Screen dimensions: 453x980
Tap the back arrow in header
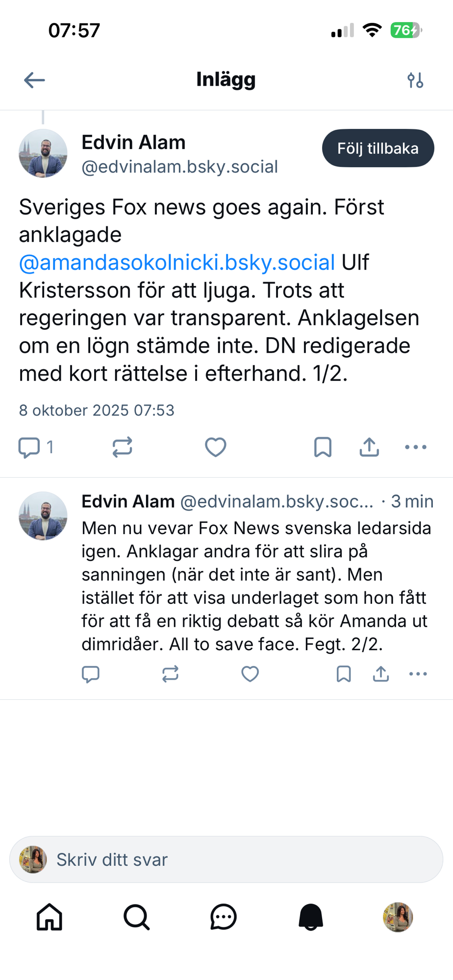point(34,80)
